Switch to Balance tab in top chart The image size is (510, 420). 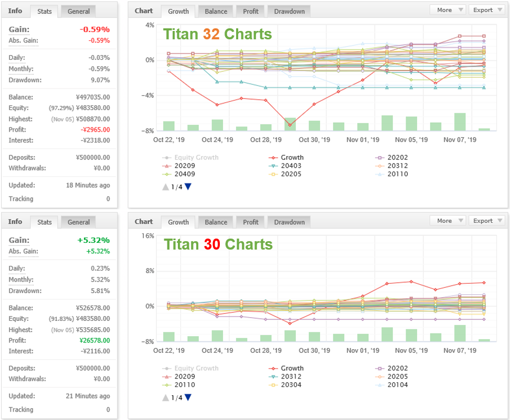point(216,12)
